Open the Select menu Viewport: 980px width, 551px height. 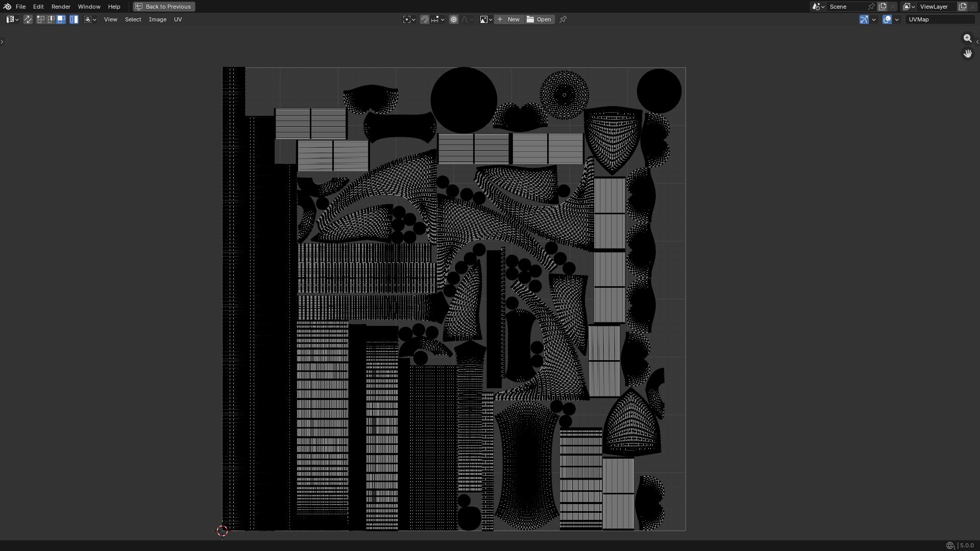[x=133, y=19]
